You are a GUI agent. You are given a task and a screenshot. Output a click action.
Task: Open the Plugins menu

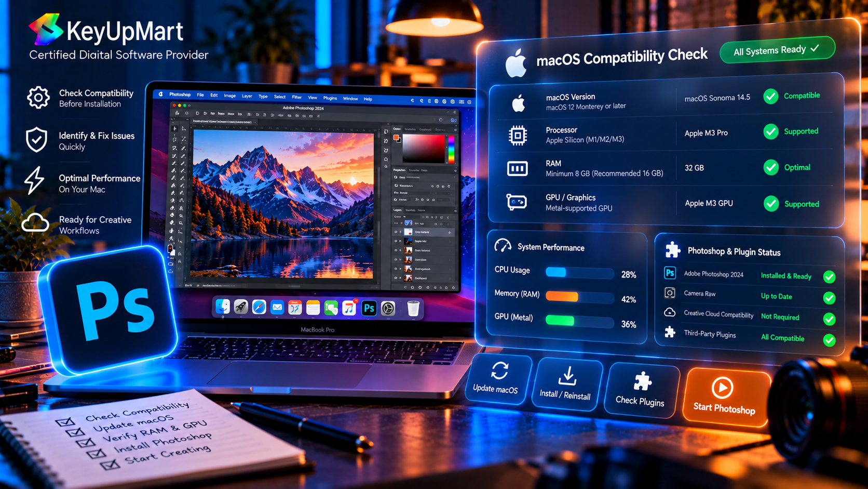[x=330, y=98]
